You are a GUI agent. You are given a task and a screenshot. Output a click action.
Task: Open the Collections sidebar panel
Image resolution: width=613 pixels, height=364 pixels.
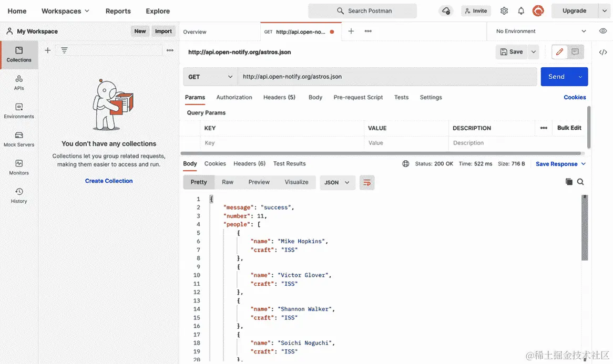pyautogui.click(x=19, y=55)
